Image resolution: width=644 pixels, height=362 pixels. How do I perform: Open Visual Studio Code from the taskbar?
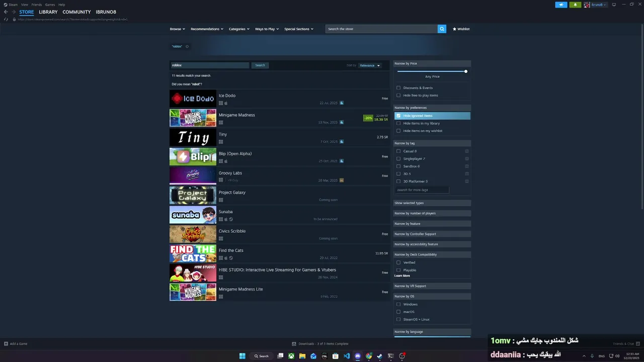(x=347, y=356)
